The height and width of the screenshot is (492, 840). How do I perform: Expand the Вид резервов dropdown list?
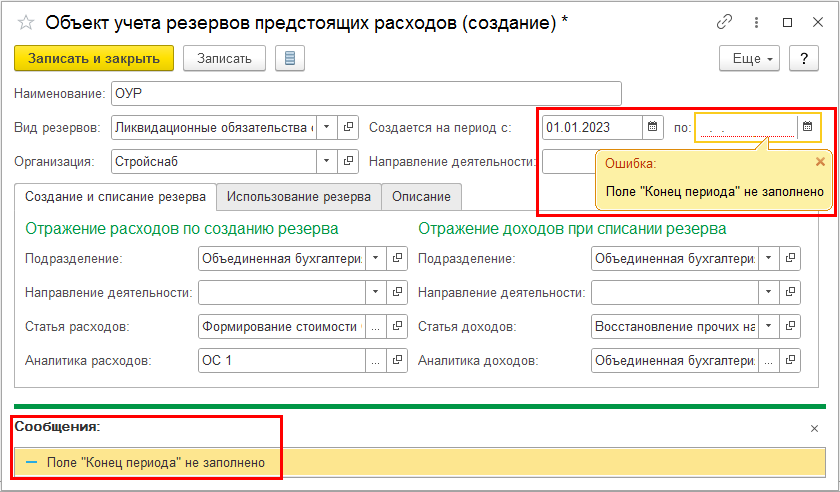tap(327, 127)
